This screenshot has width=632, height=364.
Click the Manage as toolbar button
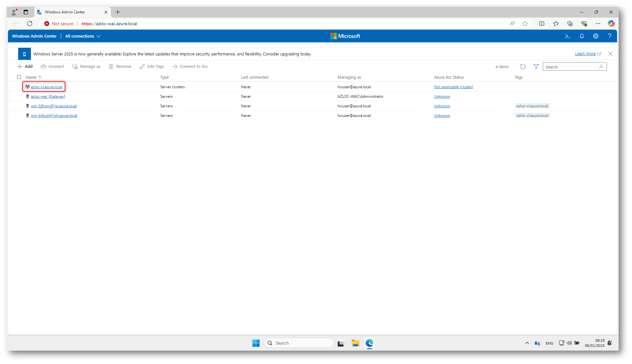coord(86,66)
